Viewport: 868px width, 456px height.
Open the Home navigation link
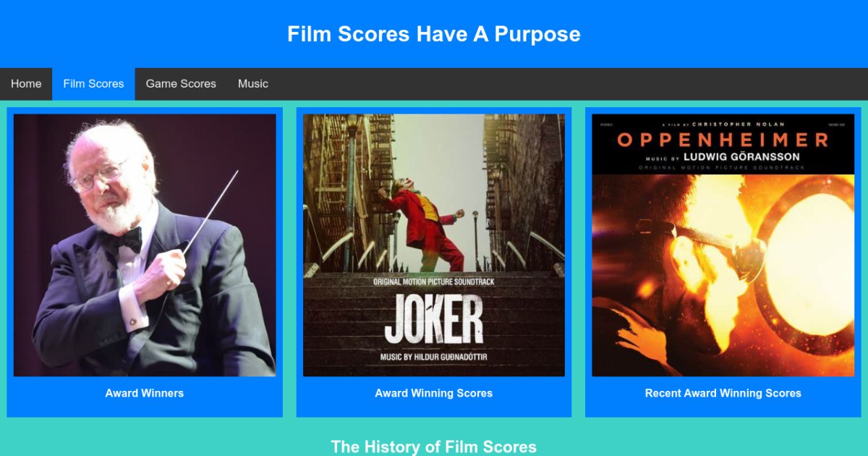click(x=26, y=84)
